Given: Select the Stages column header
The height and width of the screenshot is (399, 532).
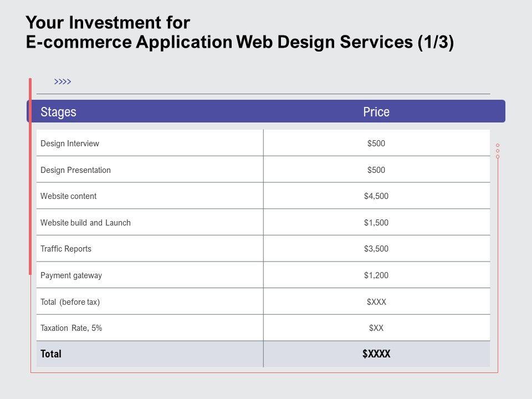Looking at the screenshot, I should (x=58, y=112).
